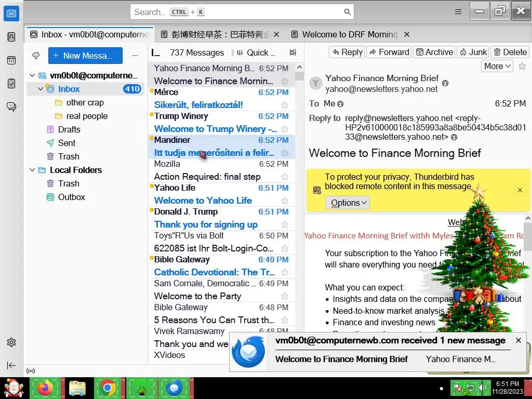The image size is (532, 399).
Task: Open the Tasks space icon
Action: coord(11,83)
